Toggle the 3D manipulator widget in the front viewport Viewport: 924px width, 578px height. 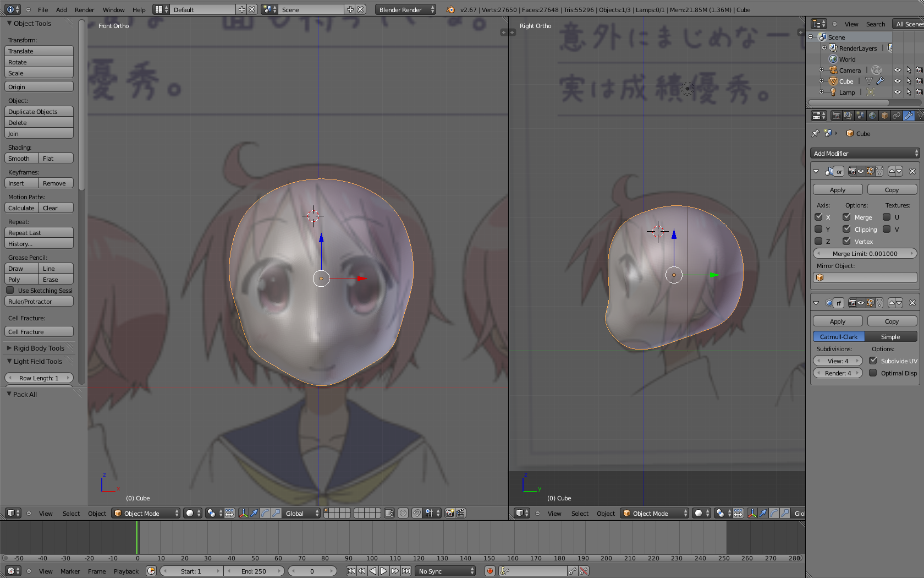click(243, 513)
